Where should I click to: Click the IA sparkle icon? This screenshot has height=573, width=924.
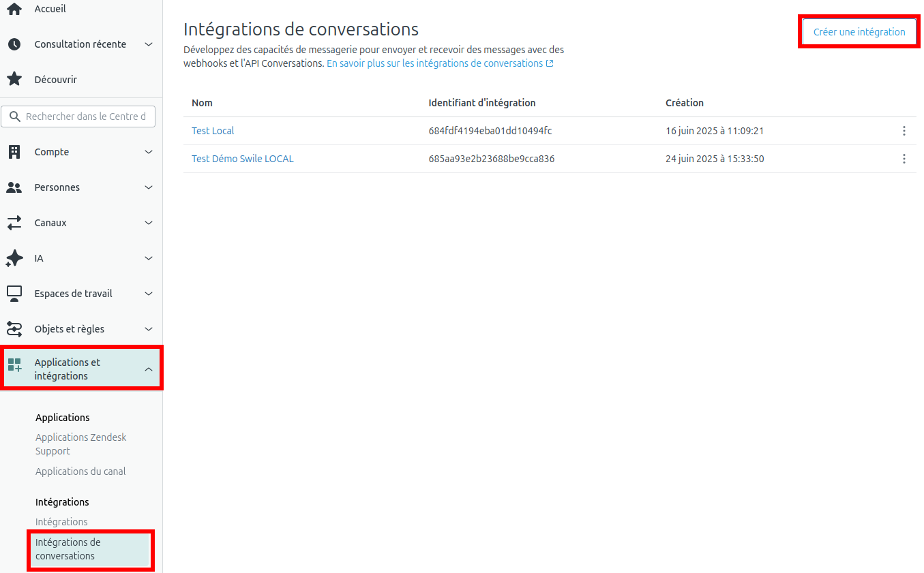tap(14, 258)
